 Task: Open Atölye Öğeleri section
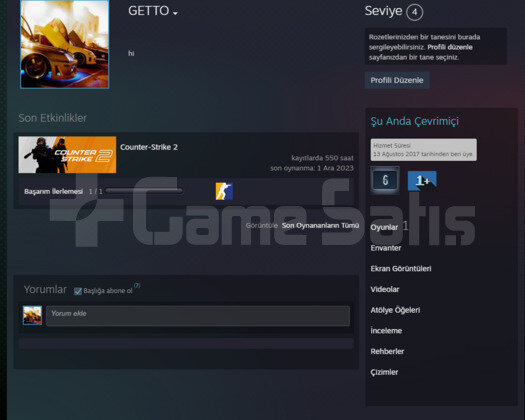point(395,310)
